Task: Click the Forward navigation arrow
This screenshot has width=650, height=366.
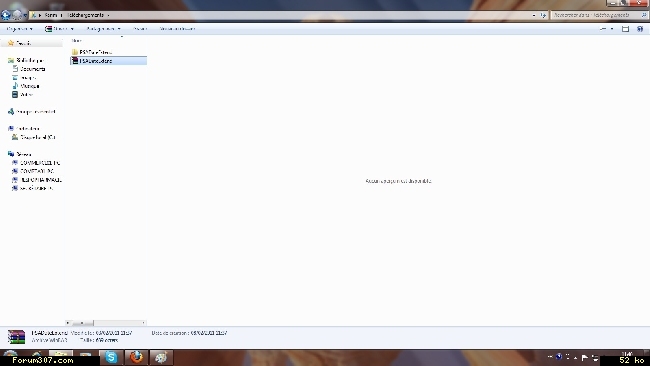Action: pos(17,15)
